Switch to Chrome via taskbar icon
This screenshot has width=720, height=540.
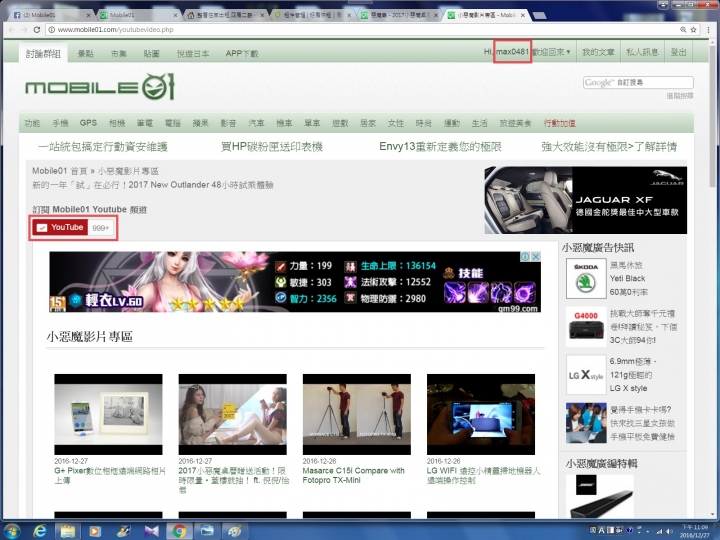(x=179, y=531)
